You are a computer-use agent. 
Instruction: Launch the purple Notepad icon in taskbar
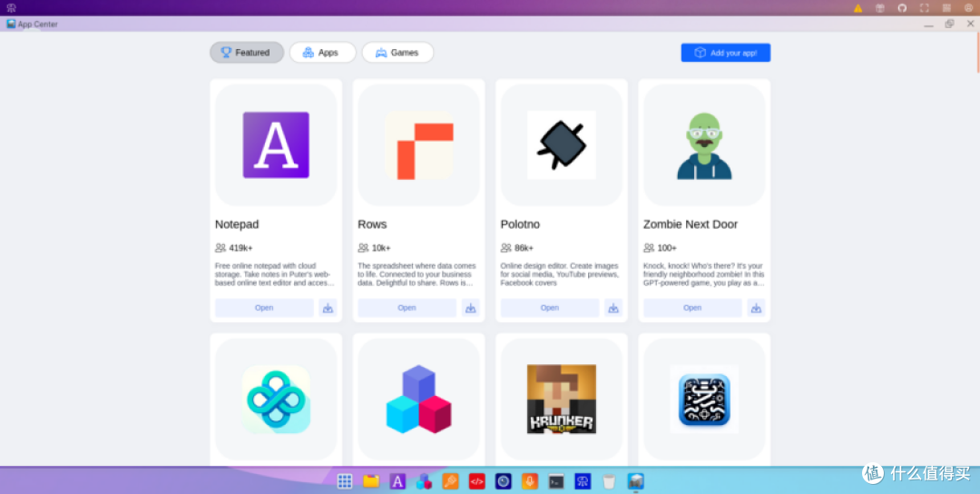pyautogui.click(x=397, y=481)
